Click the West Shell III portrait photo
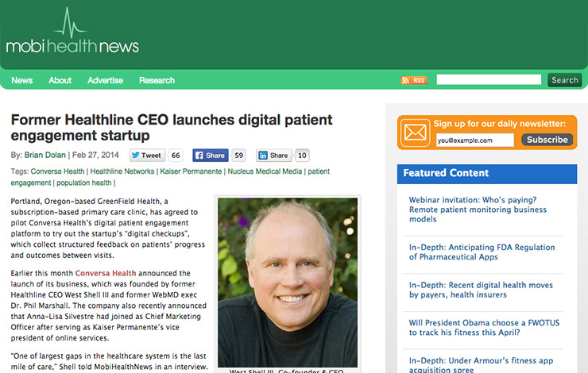Screen dimensions: 588x373 pos(288,283)
